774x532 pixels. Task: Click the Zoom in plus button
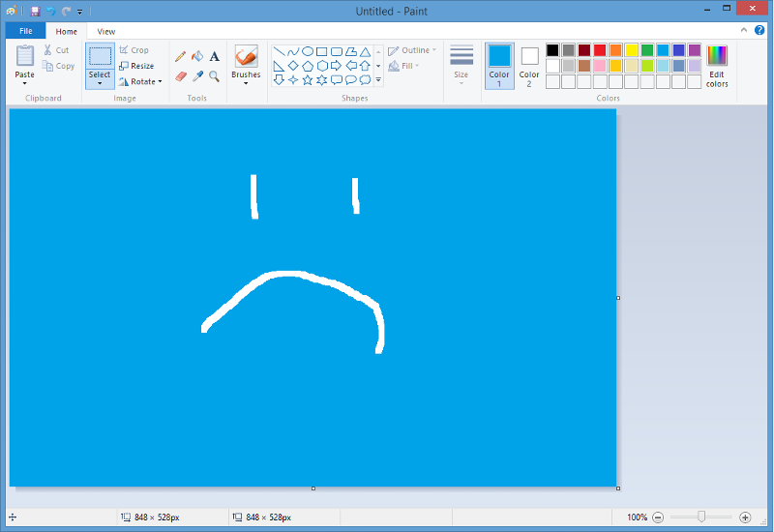click(x=745, y=517)
